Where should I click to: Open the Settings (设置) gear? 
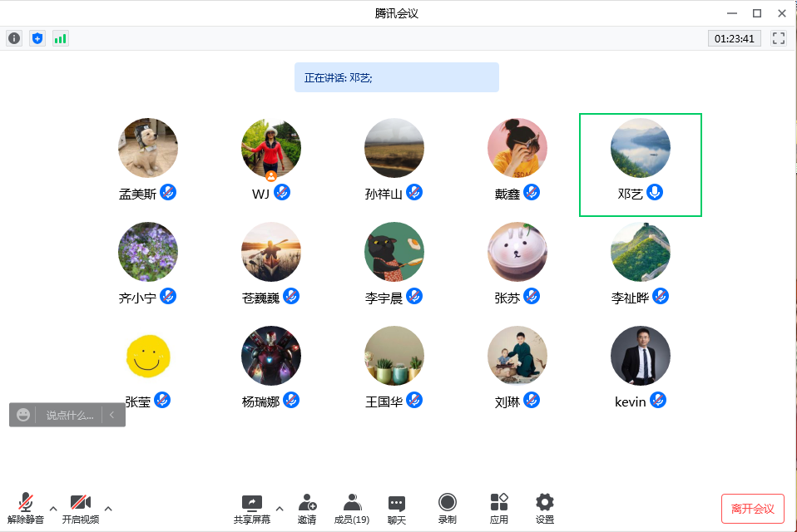pos(545,509)
